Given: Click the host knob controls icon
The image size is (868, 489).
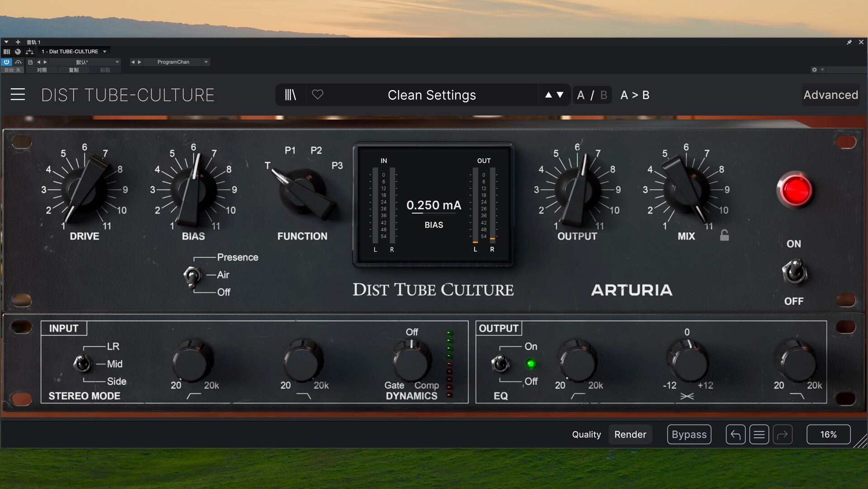Looking at the screenshot, I should (18, 52).
